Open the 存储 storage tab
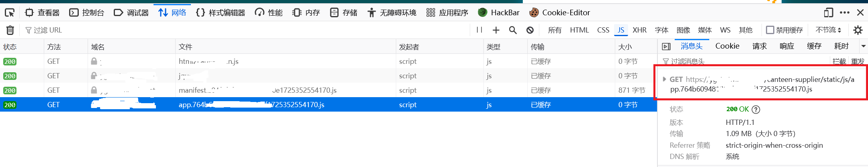868x167 pixels. [344, 13]
